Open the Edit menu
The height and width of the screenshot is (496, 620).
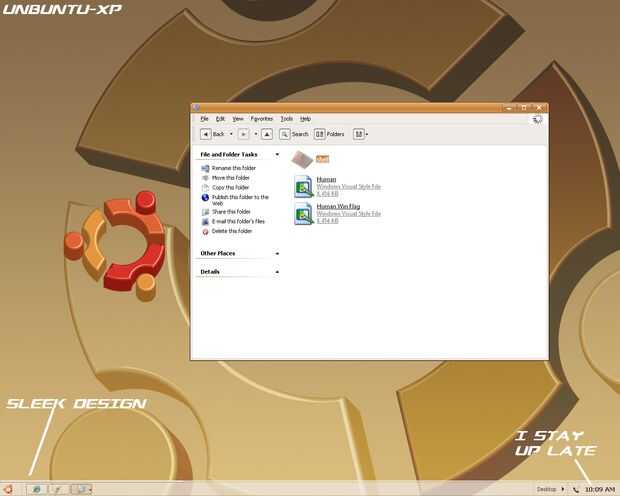click(220, 119)
